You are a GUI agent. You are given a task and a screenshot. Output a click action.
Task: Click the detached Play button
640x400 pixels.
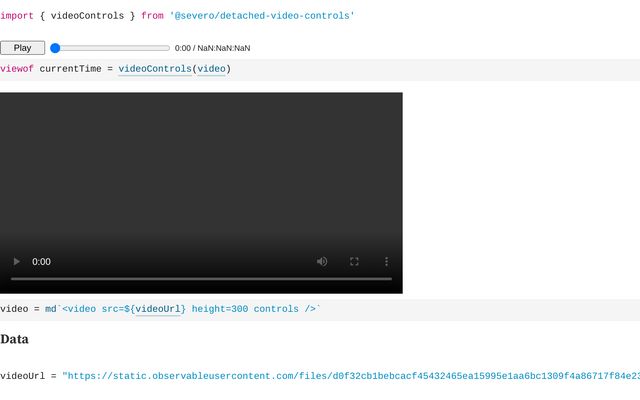point(22,48)
